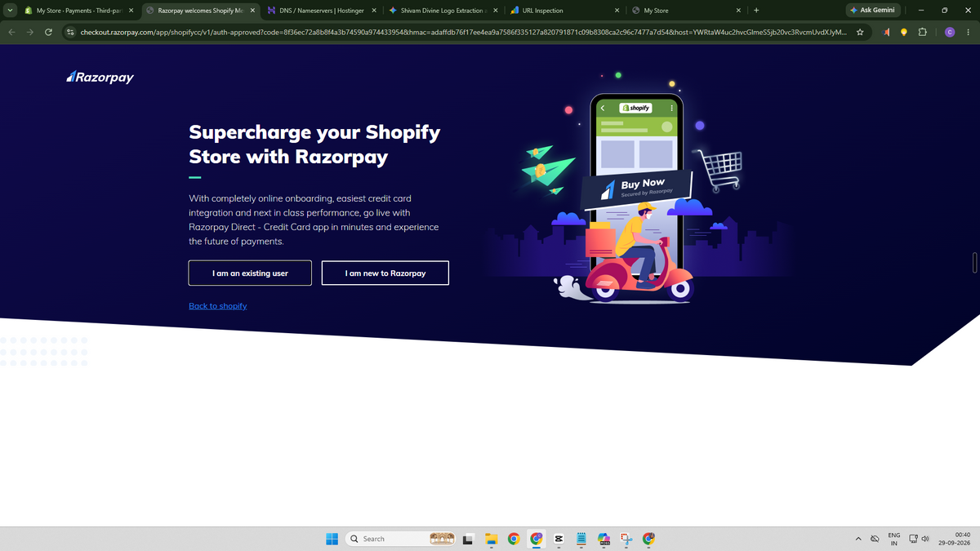Open Microsoft 365 Copilot from taskbar

604,539
